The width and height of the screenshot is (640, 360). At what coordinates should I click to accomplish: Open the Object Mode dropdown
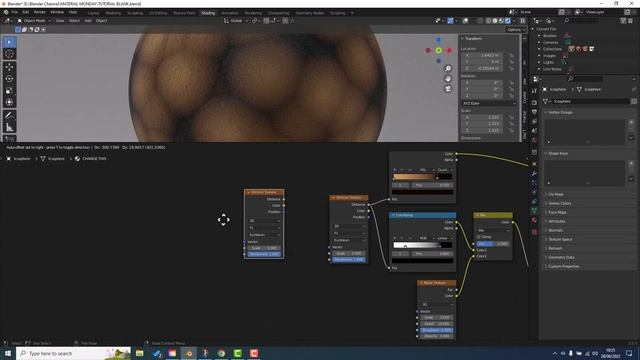point(34,20)
